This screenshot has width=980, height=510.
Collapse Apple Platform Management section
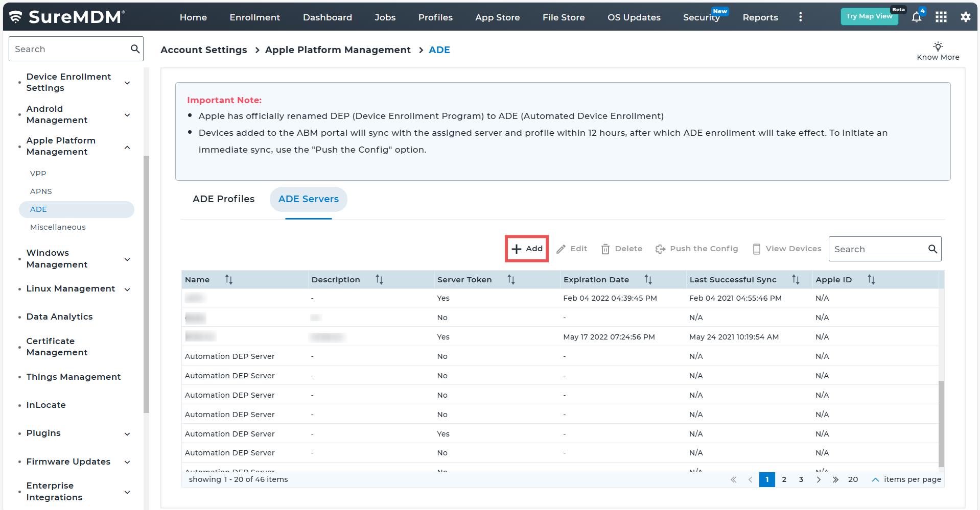point(127,147)
